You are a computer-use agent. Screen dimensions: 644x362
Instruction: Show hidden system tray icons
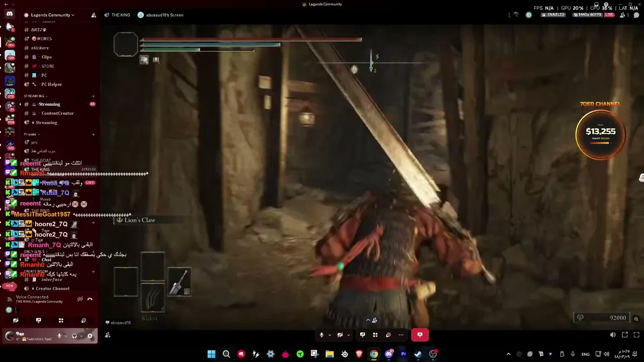[508, 354]
